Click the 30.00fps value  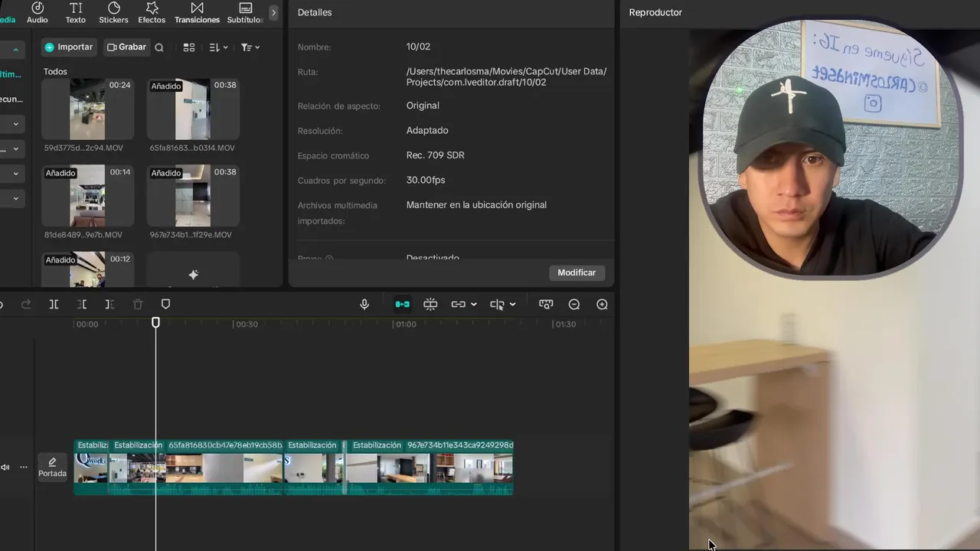[x=426, y=180]
